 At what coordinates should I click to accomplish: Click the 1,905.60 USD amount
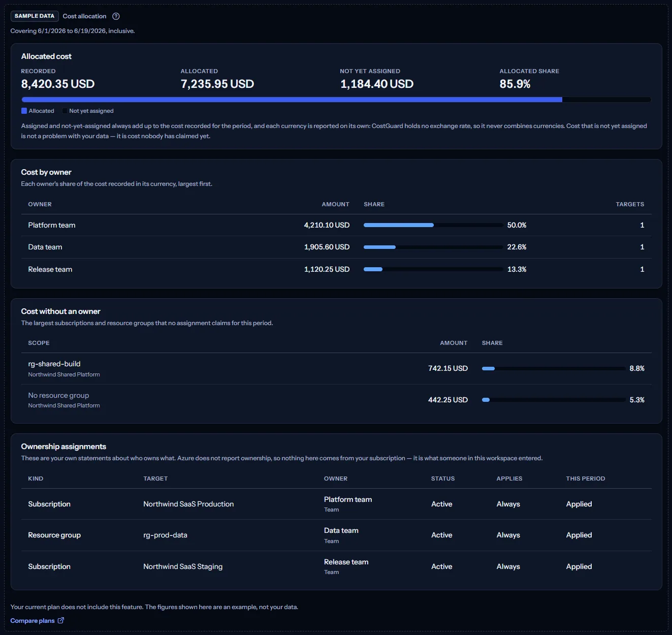pos(327,247)
